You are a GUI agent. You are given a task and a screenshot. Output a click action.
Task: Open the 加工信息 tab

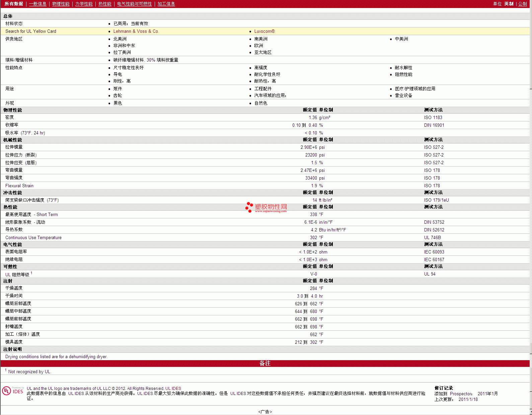[x=166, y=4]
